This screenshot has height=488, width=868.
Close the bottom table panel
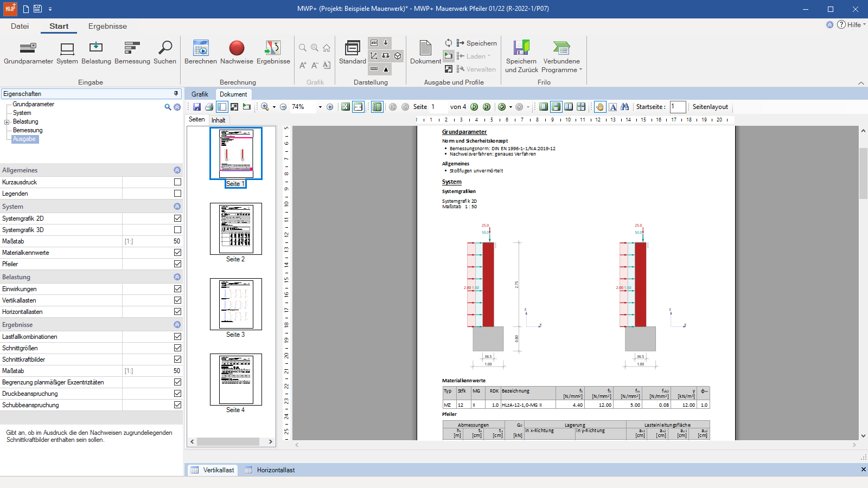point(863,470)
